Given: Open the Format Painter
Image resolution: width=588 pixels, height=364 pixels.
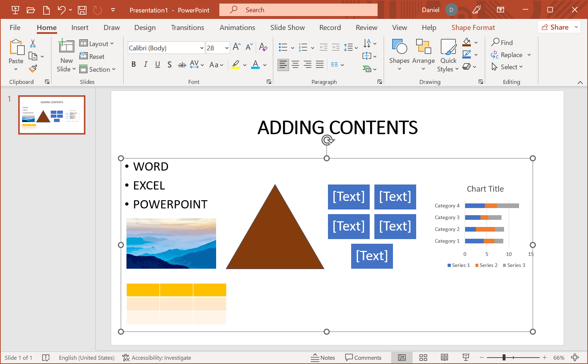Looking at the screenshot, I should pos(33,68).
